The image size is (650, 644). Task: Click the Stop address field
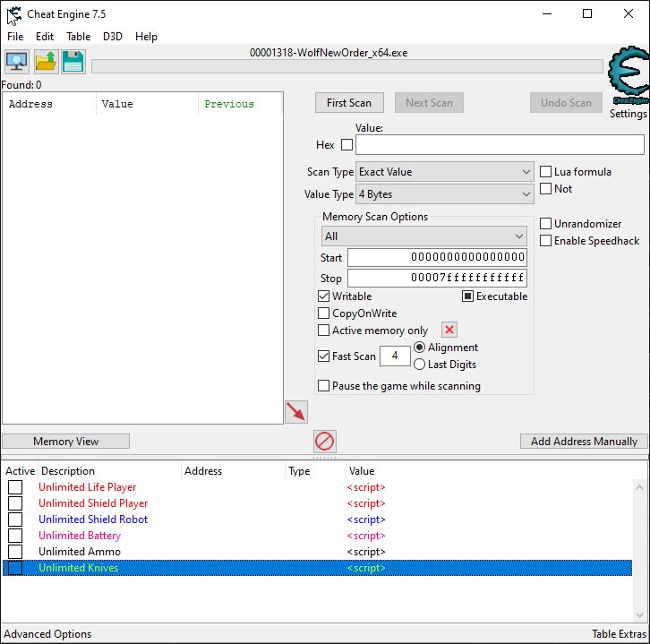pos(437,278)
